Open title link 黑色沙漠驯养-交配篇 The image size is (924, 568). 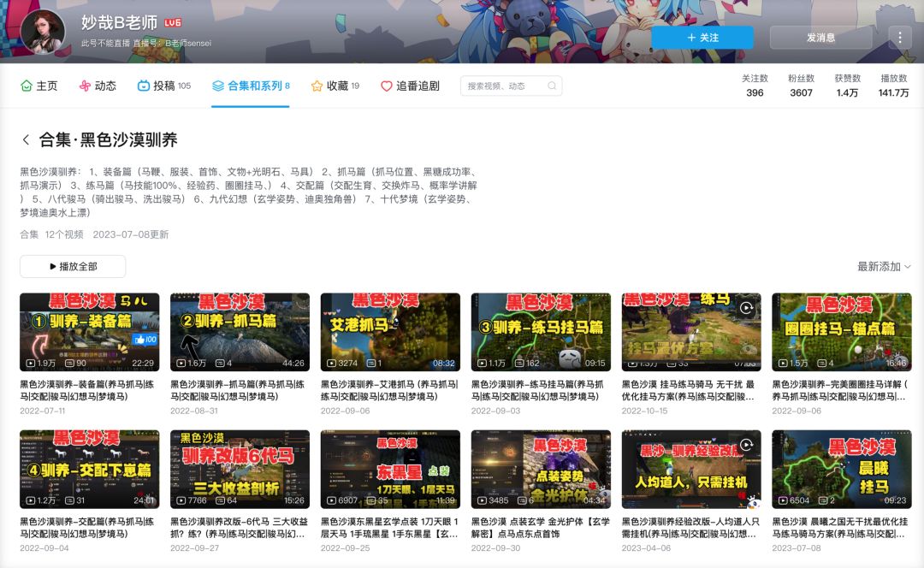click(87, 527)
